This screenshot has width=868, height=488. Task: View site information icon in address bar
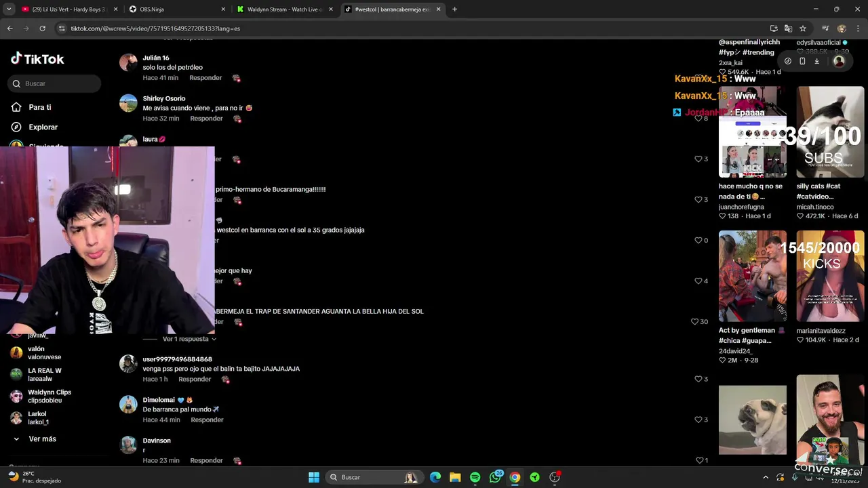click(62, 28)
